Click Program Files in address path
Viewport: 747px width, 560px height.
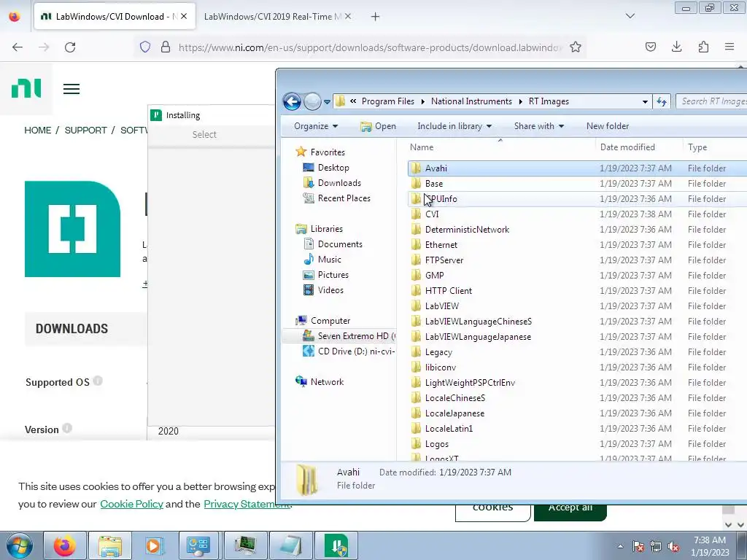(388, 101)
